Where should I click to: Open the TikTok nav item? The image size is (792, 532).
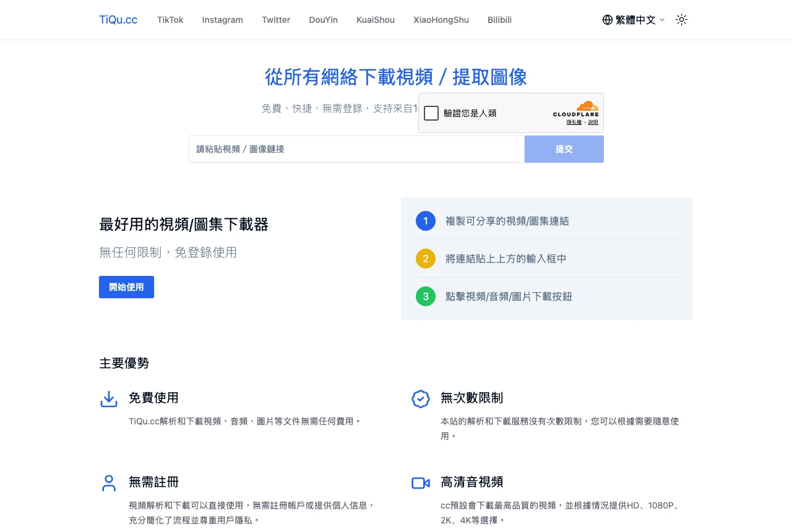point(170,20)
